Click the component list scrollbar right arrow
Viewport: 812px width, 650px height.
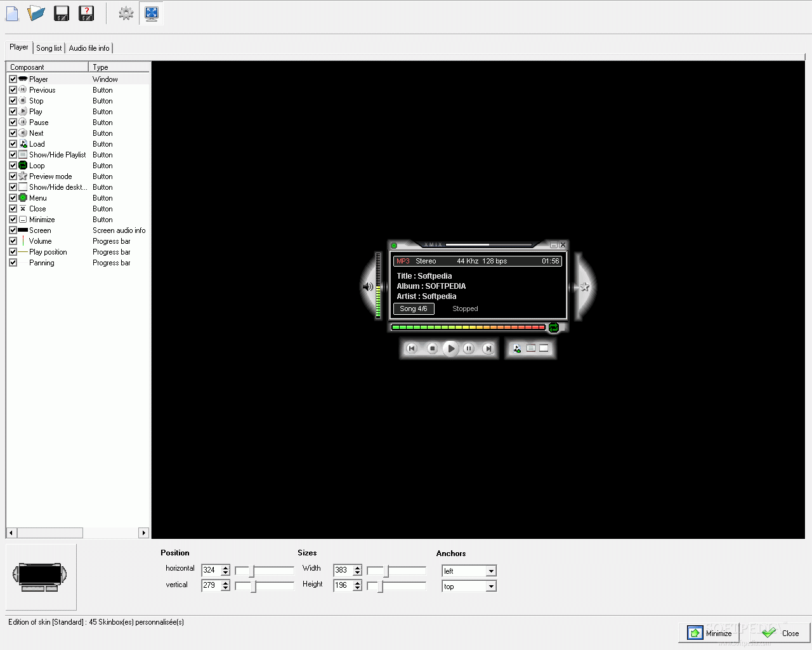click(144, 533)
